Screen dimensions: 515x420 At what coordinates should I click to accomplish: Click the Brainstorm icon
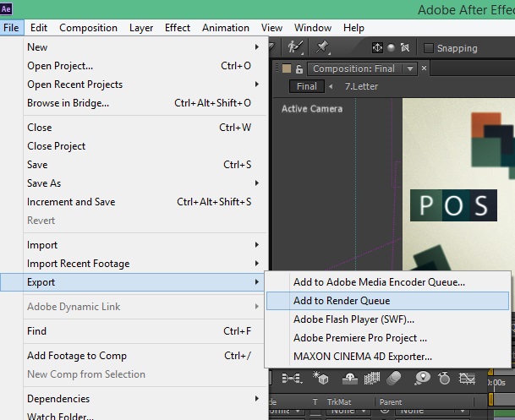pos(422,379)
